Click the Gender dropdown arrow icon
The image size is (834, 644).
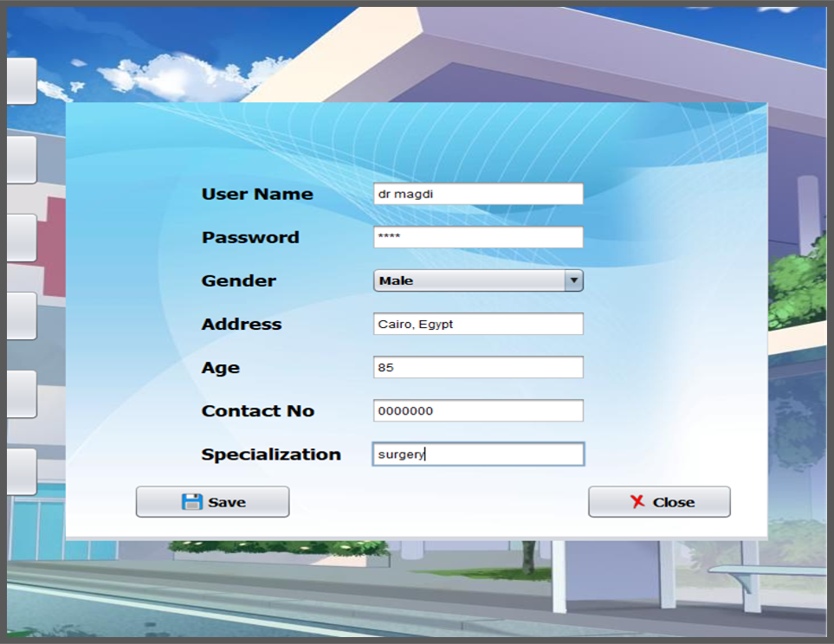point(573,280)
